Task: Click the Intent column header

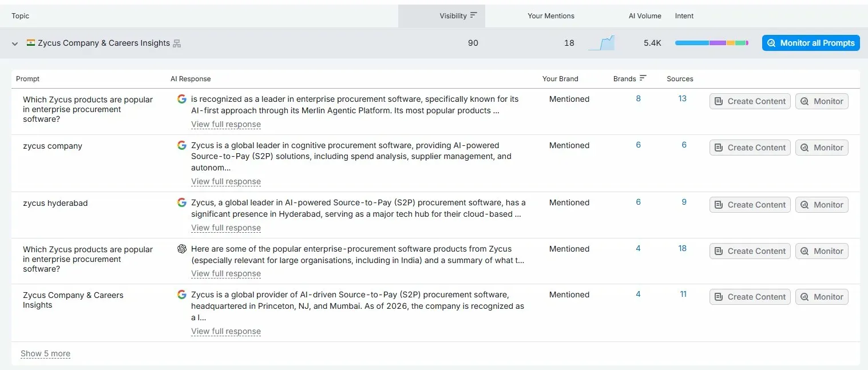Action: coord(684,16)
